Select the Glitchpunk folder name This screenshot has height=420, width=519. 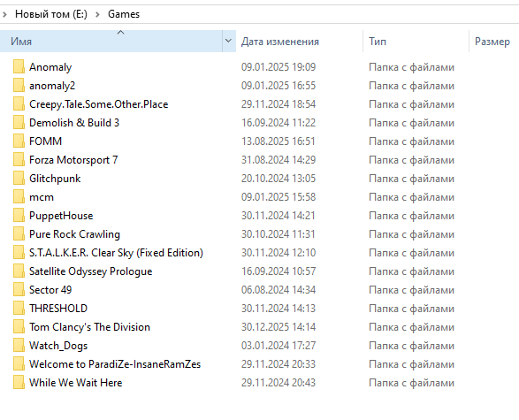55,179
